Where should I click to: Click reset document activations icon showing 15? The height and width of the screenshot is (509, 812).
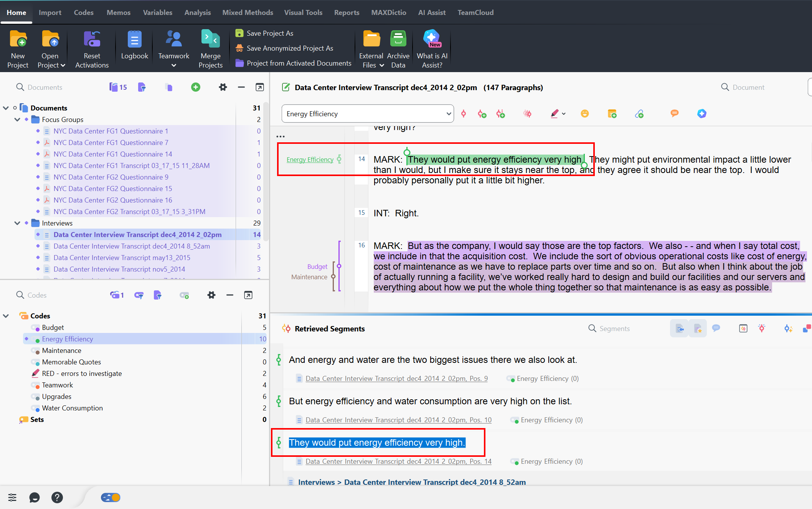click(118, 87)
